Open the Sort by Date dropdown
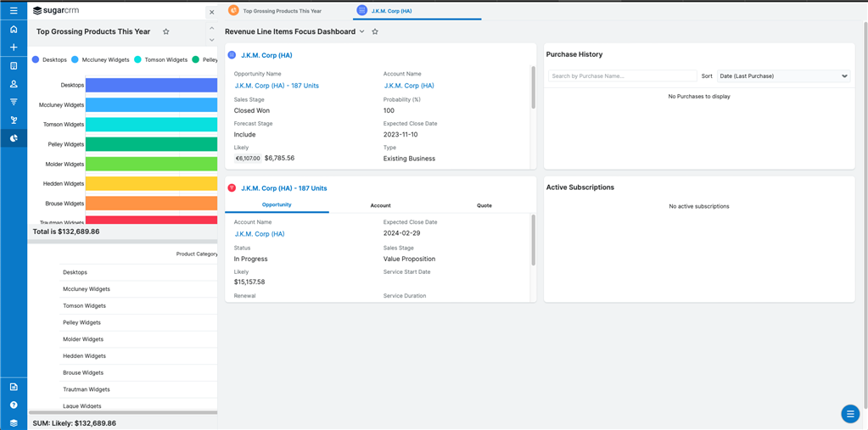This screenshot has height=430, width=868. [783, 76]
